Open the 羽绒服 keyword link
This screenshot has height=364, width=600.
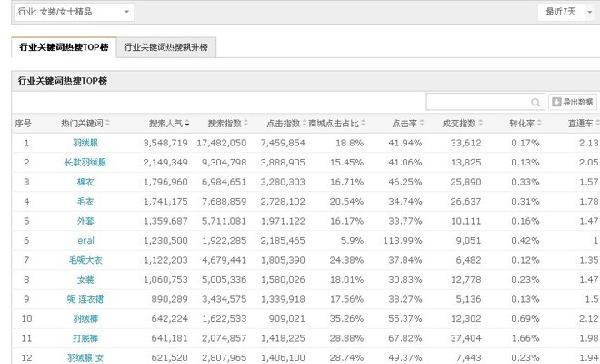[85, 143]
